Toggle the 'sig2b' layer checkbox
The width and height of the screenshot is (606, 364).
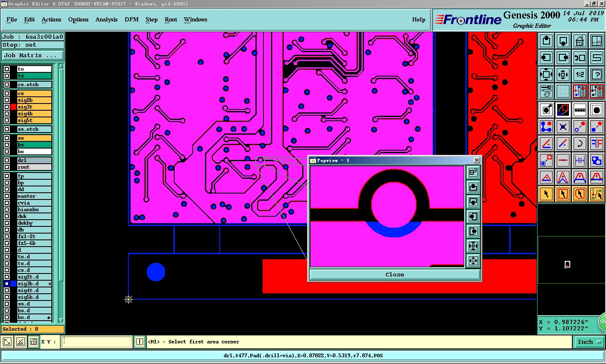click(x=7, y=100)
